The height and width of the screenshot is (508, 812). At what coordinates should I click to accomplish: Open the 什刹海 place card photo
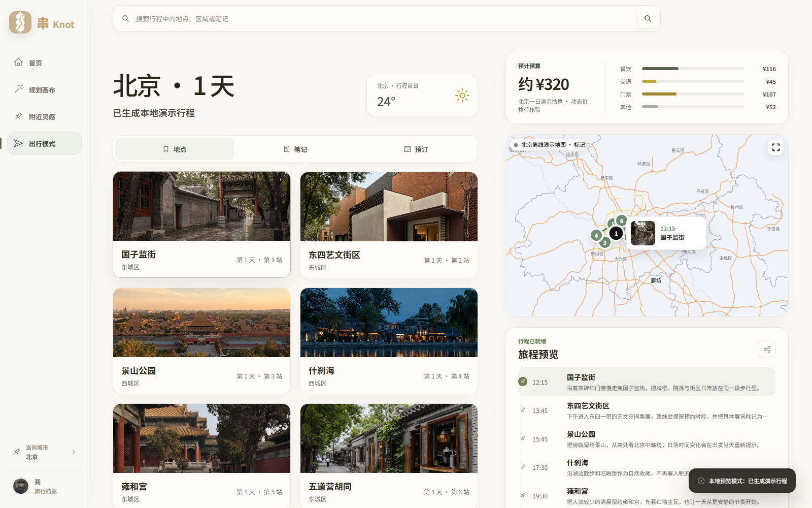tap(389, 323)
